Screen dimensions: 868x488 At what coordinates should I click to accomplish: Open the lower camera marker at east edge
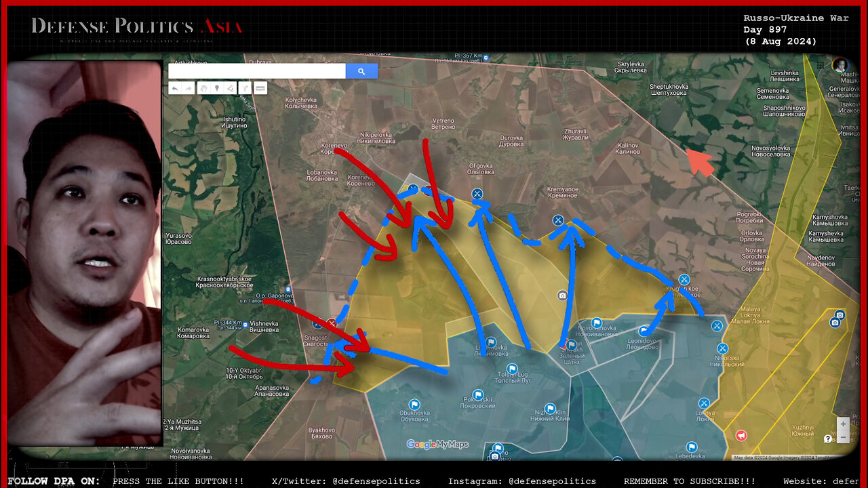835,323
